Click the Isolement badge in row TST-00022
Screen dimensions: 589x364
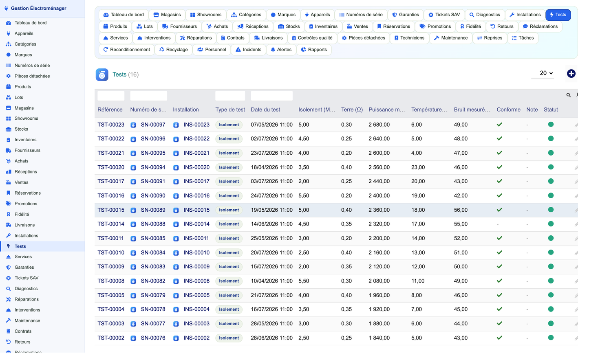[229, 139]
